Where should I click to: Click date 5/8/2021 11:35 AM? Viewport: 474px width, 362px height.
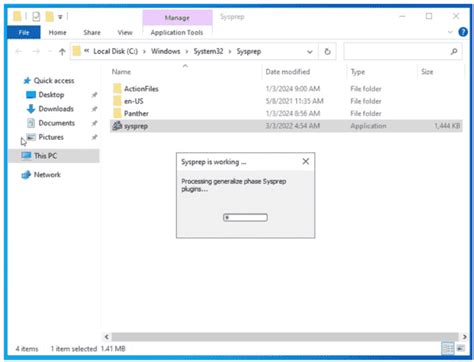pos(295,101)
